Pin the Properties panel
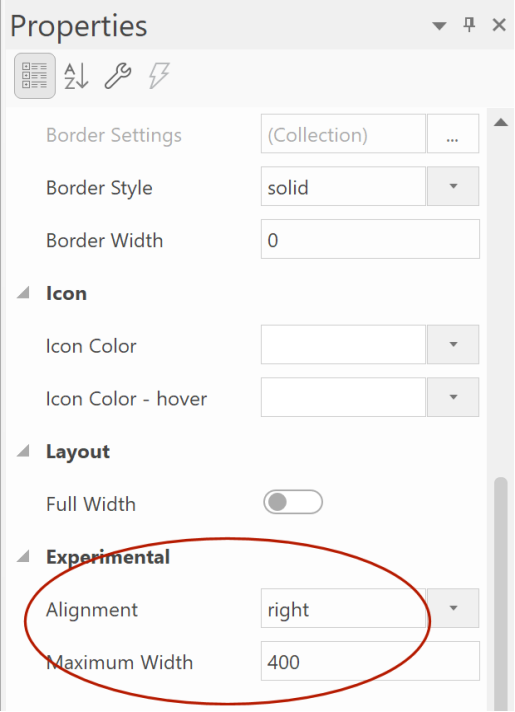Image resolution: width=515 pixels, height=712 pixels. [469, 25]
